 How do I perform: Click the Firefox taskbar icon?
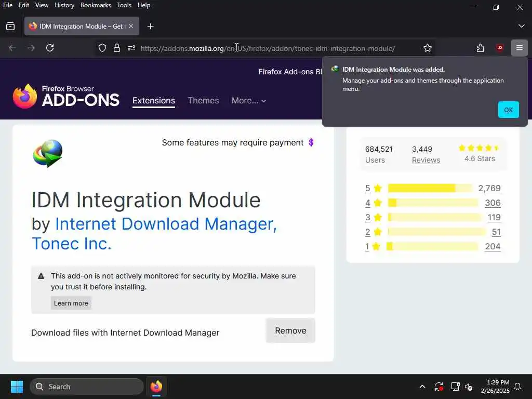tap(156, 387)
